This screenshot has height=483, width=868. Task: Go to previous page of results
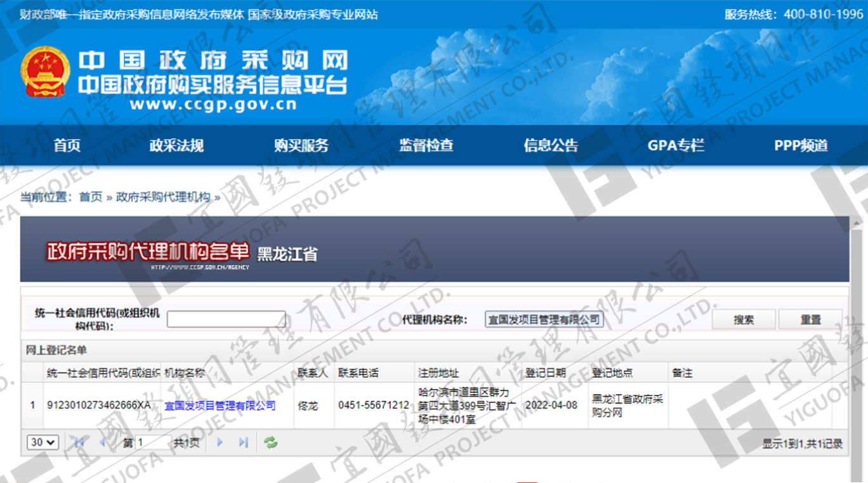(x=103, y=442)
